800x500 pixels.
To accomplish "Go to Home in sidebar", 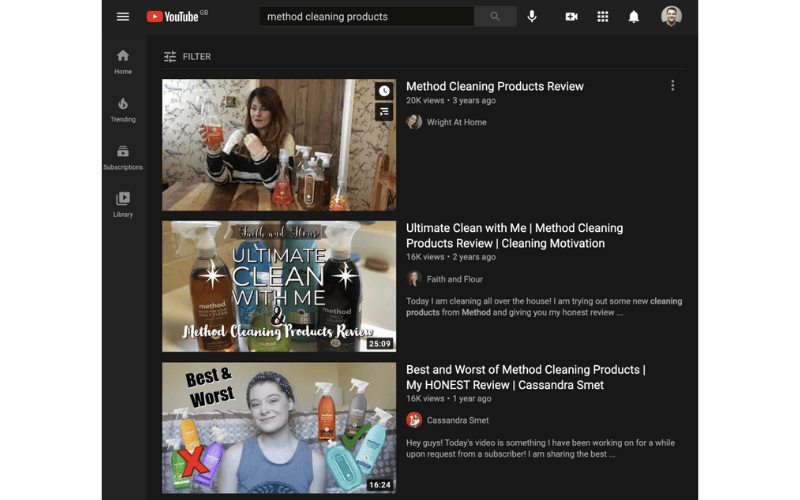I will tap(123, 62).
